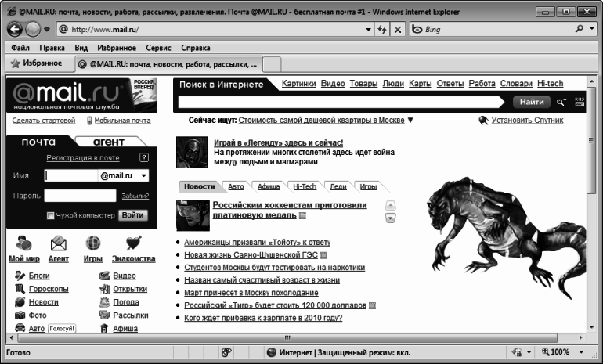603x364 pixels.
Task: Click the news scroll down arrow button
Action: (x=390, y=218)
